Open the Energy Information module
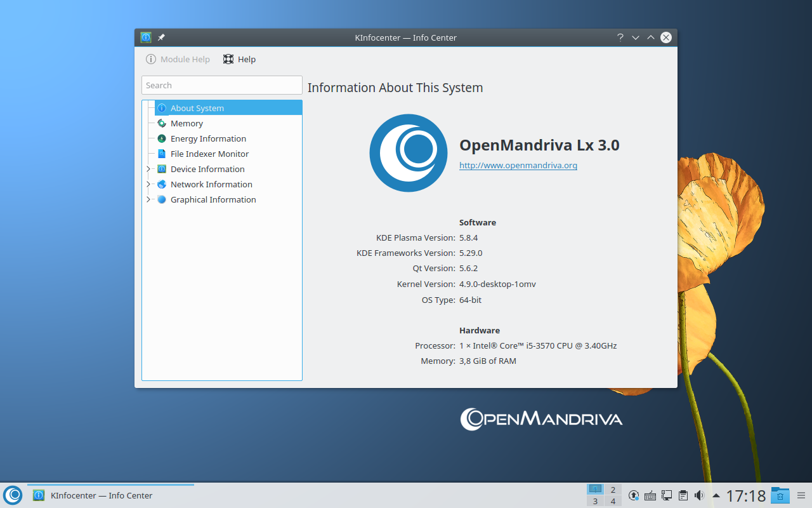Viewport: 812px width, 508px height. pos(208,138)
